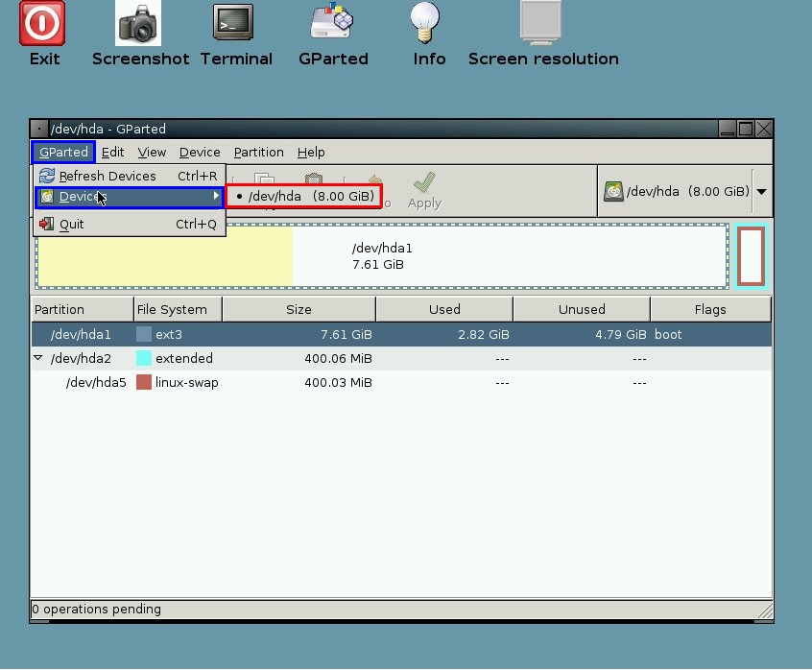Click the 'boot' flag cell
This screenshot has width=812, height=670.
pos(668,334)
